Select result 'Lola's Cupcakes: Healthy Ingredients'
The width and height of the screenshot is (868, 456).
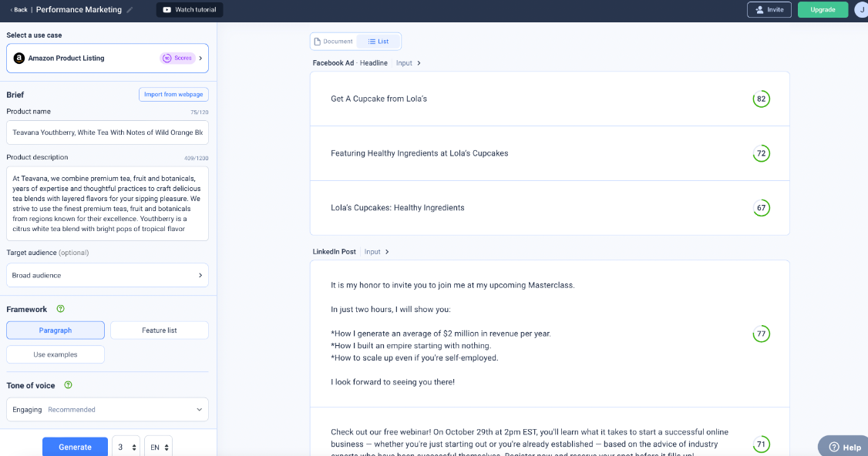tap(550, 208)
